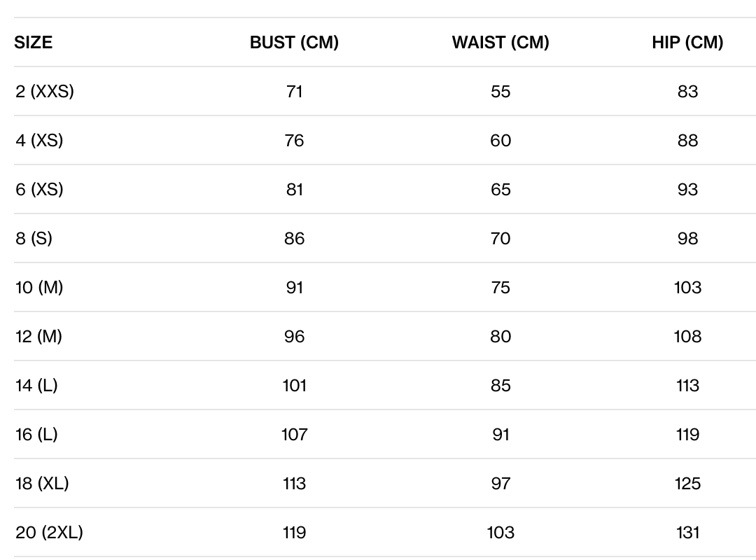
Task: Click hip value 98 for size 8
Action: [687, 239]
